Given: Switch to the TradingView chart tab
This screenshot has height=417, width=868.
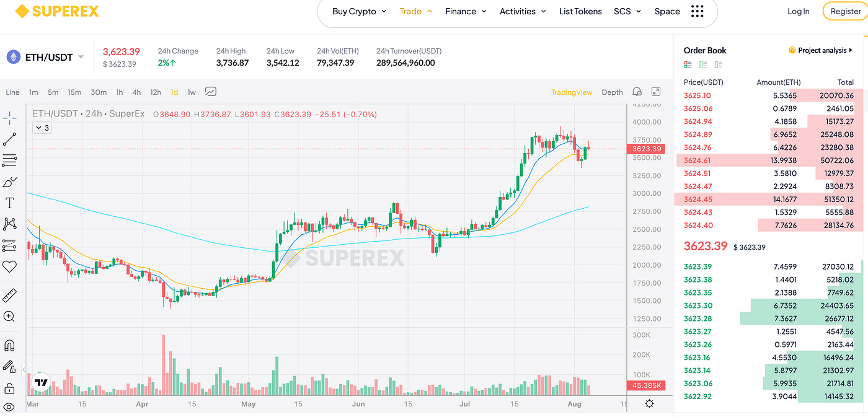Looking at the screenshot, I should pyautogui.click(x=572, y=92).
